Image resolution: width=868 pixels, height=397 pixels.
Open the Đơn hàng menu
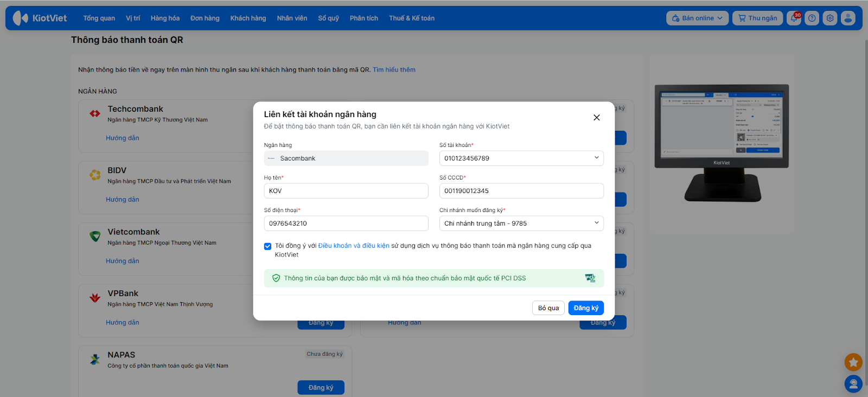click(205, 18)
